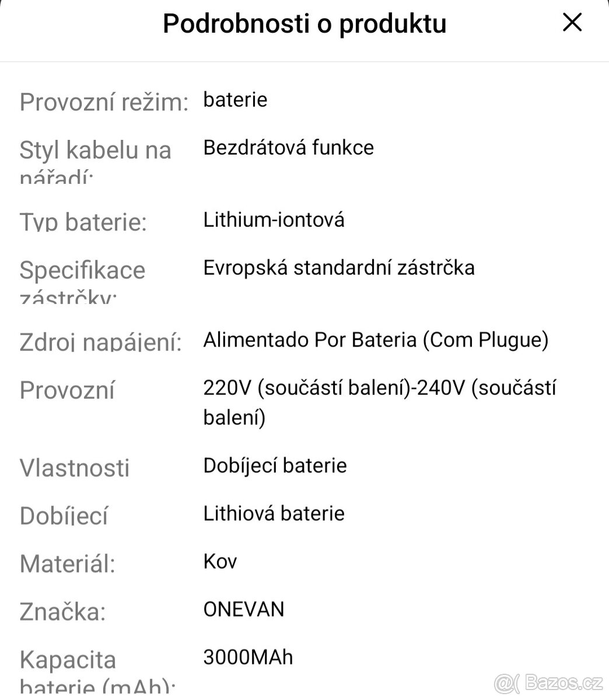Viewport: 609px width, 700px height.
Task: Click the Provozní režim label
Action: point(104,102)
